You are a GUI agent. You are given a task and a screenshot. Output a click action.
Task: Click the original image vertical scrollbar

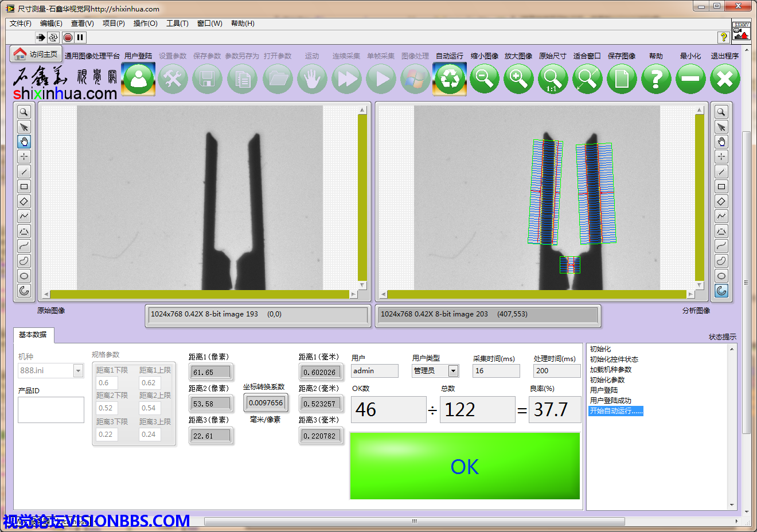[362, 198]
